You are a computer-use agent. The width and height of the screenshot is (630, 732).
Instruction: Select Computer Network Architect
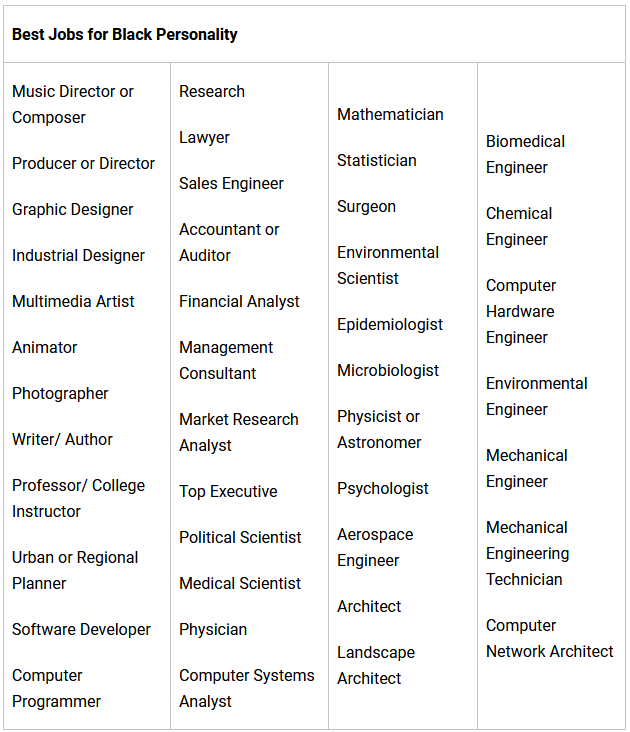coord(549,638)
